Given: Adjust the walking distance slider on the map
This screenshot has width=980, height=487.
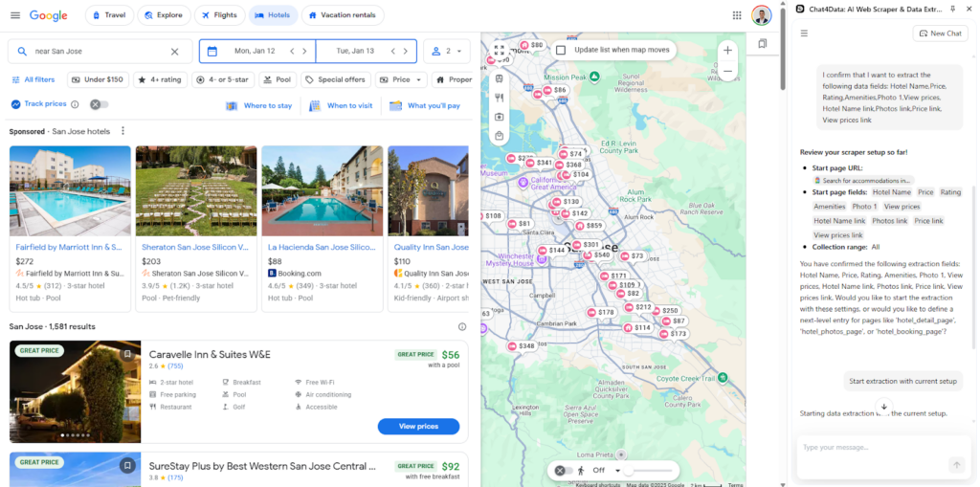Looking at the screenshot, I should [648, 471].
